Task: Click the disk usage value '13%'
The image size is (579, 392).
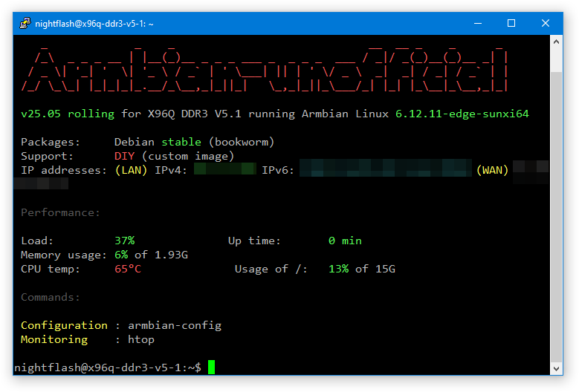Action: tap(339, 269)
